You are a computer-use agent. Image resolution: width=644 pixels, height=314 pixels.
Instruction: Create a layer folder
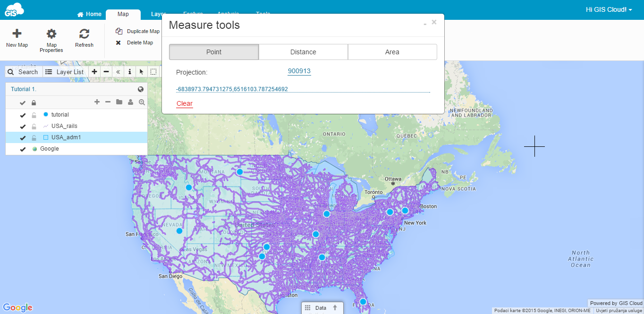tap(119, 102)
